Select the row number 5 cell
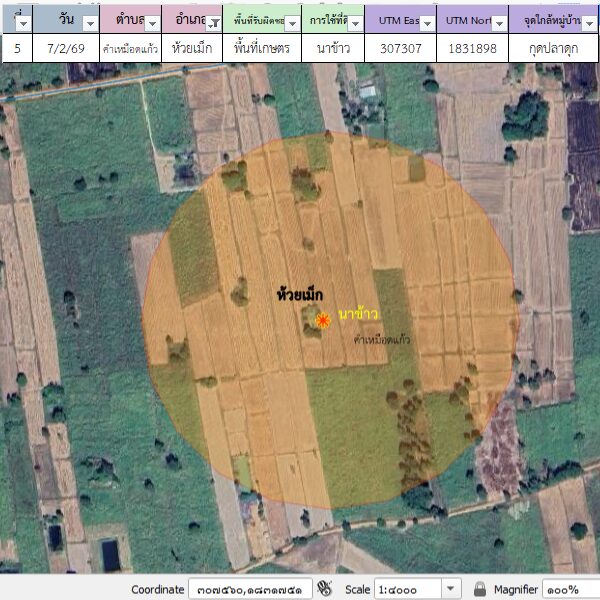 point(17,48)
